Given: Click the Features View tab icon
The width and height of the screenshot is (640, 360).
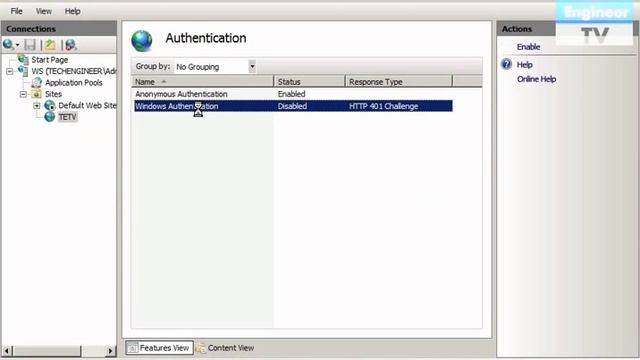Looking at the screenshot, I should pyautogui.click(x=132, y=348).
